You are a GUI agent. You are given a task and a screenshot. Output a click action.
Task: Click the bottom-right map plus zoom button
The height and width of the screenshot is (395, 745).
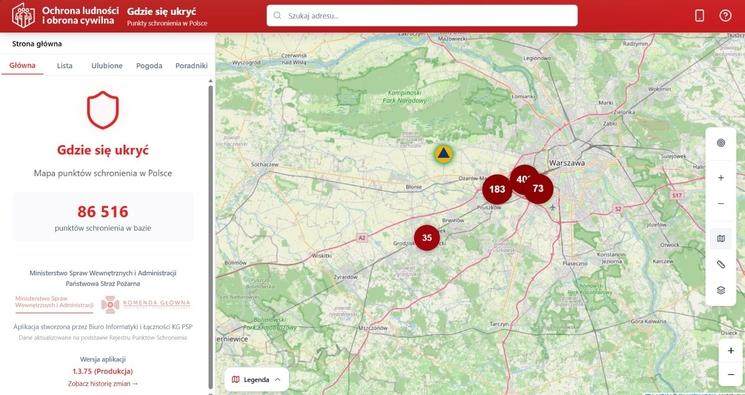[731, 351]
